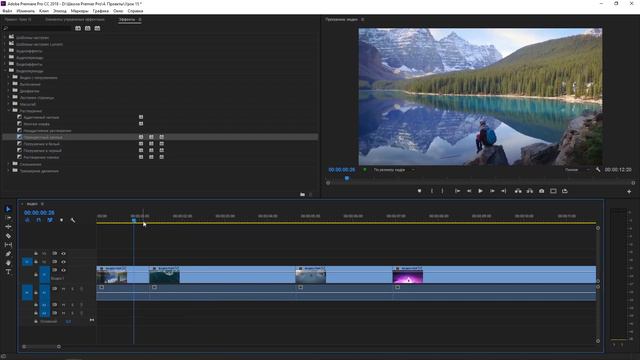
Task: Mute the A1 audio track
Action: (x=63, y=289)
